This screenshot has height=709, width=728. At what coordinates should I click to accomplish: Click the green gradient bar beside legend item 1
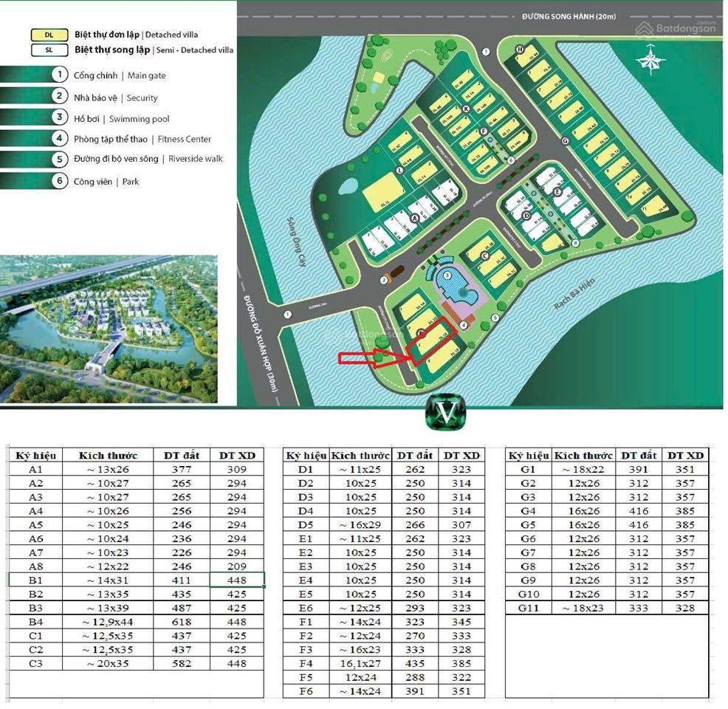[26, 75]
